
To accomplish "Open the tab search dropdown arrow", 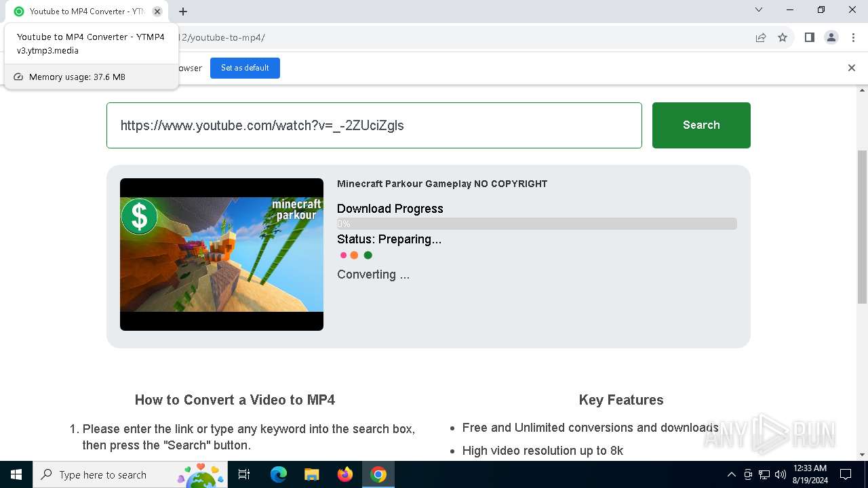I will coord(759,9).
